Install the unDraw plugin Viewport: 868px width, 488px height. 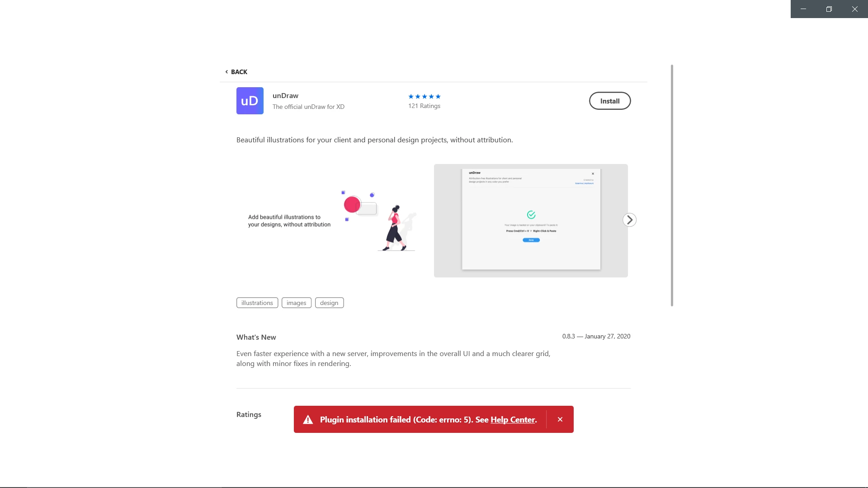tap(609, 101)
